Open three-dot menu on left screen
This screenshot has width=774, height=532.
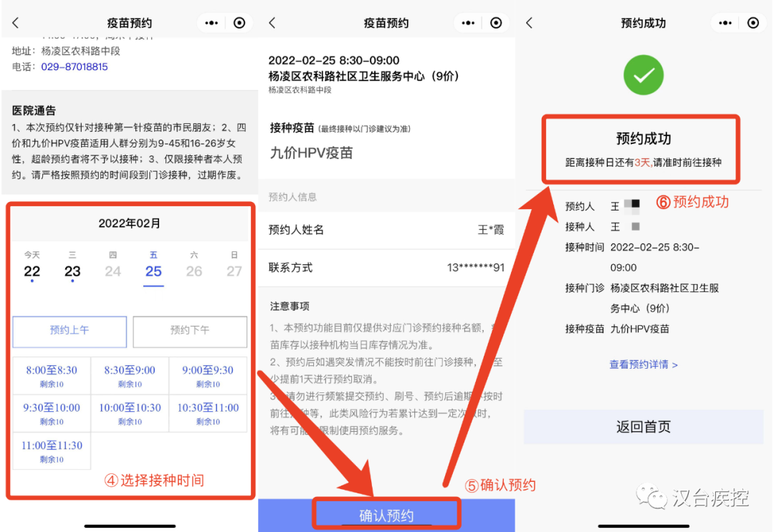(x=211, y=23)
